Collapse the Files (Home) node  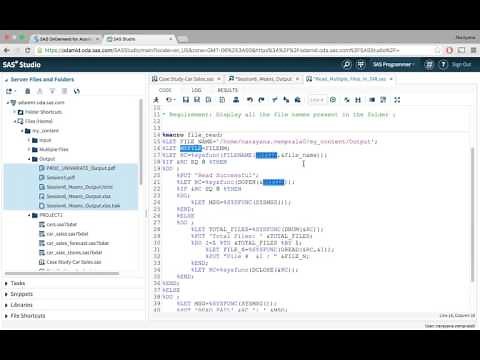pyautogui.click(x=15, y=121)
